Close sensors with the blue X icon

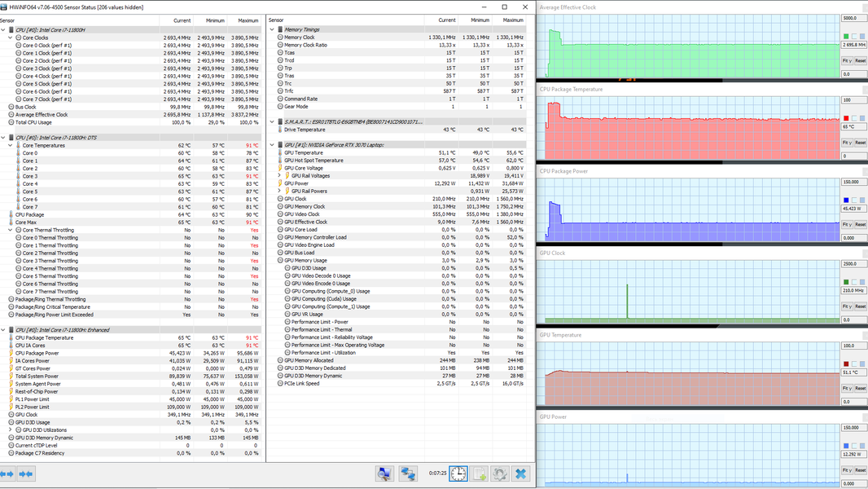point(521,474)
